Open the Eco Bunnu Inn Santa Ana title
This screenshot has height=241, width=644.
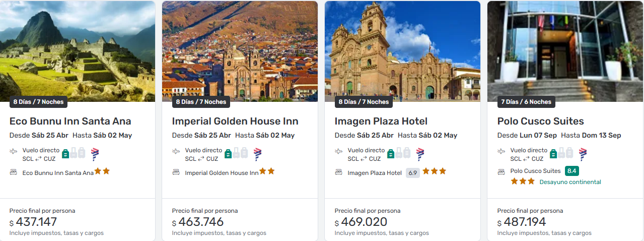[x=70, y=122]
